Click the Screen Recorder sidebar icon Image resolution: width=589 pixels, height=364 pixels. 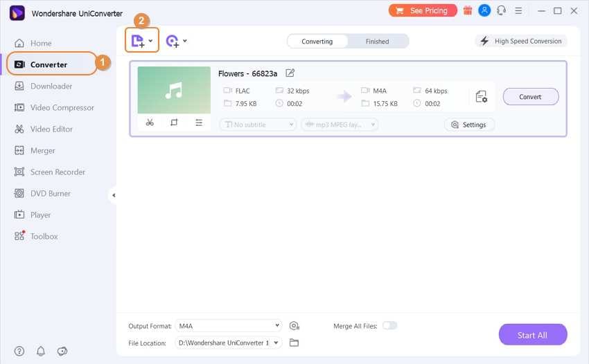tap(19, 172)
